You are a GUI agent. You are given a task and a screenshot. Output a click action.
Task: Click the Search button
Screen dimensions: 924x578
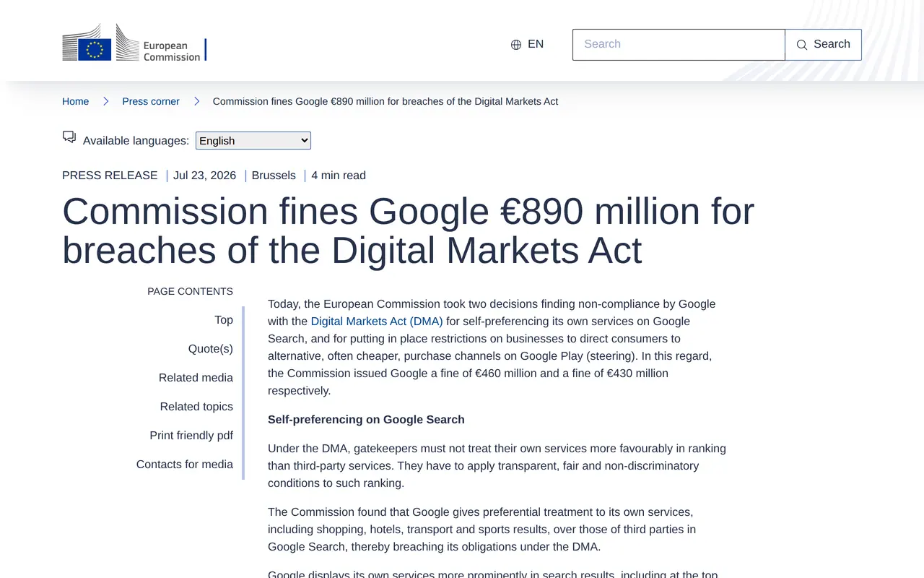coord(823,45)
